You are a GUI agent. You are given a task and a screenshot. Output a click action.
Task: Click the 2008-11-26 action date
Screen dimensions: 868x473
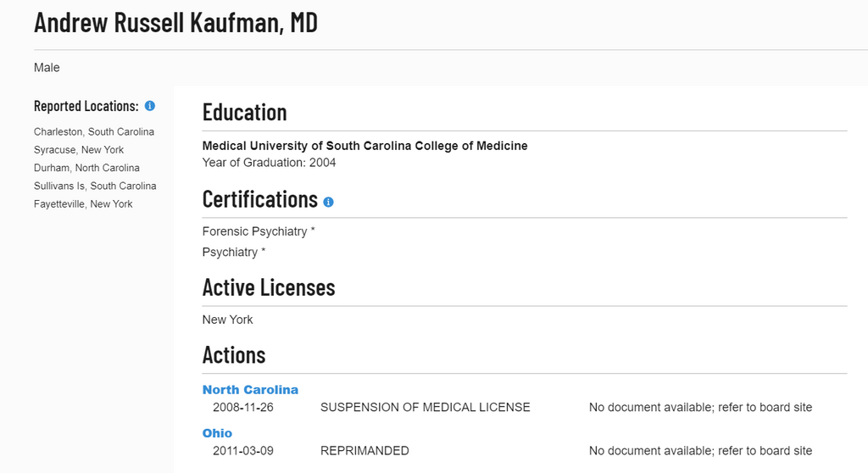243,408
